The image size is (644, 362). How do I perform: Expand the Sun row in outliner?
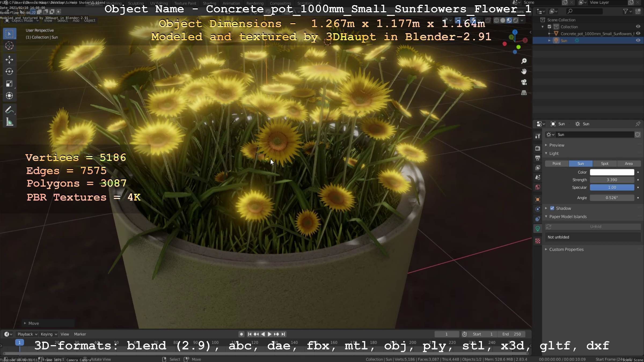(549, 40)
